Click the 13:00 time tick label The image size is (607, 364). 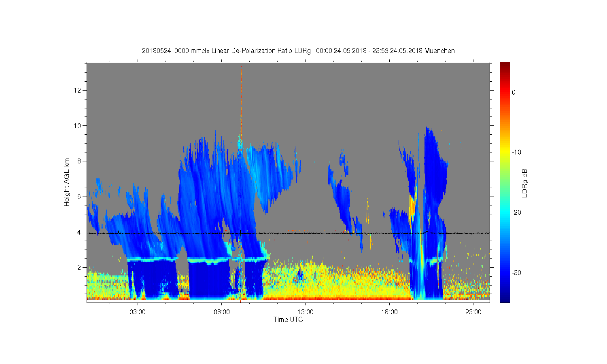[x=306, y=312]
